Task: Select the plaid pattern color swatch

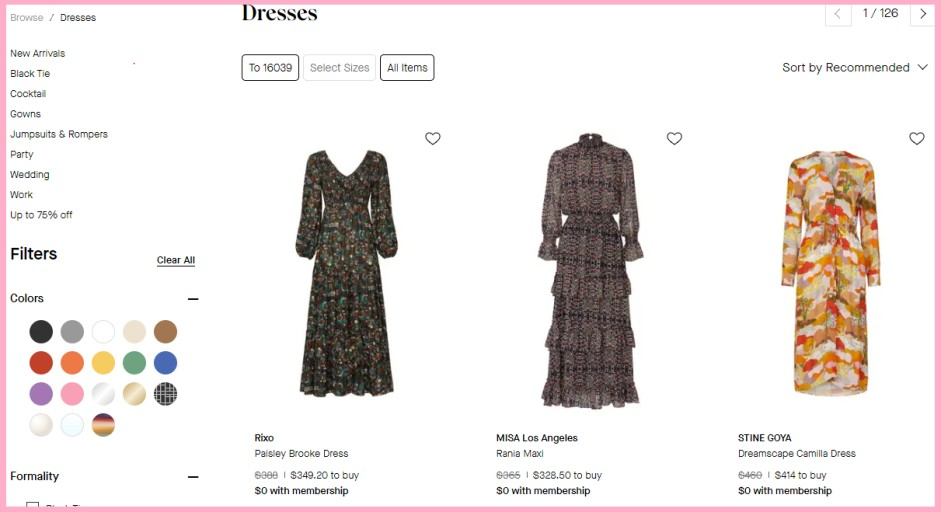Action: click(x=166, y=394)
